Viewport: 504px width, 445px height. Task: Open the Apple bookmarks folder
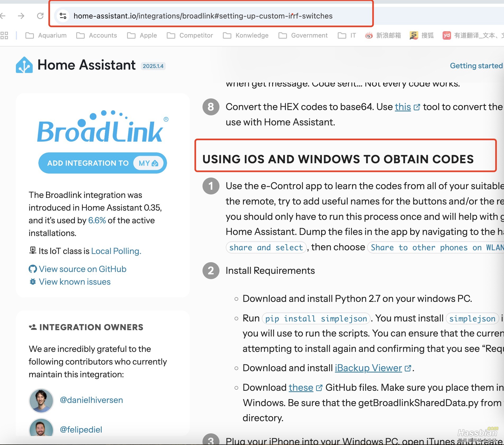click(142, 35)
